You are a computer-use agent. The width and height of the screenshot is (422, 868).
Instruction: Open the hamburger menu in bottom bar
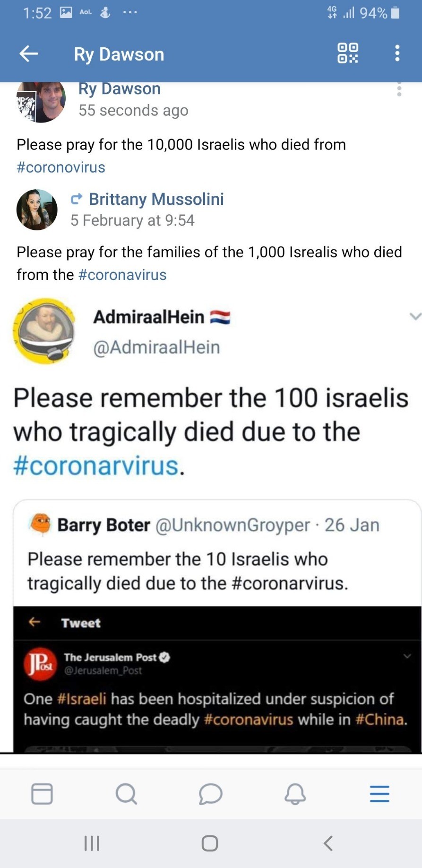click(379, 794)
